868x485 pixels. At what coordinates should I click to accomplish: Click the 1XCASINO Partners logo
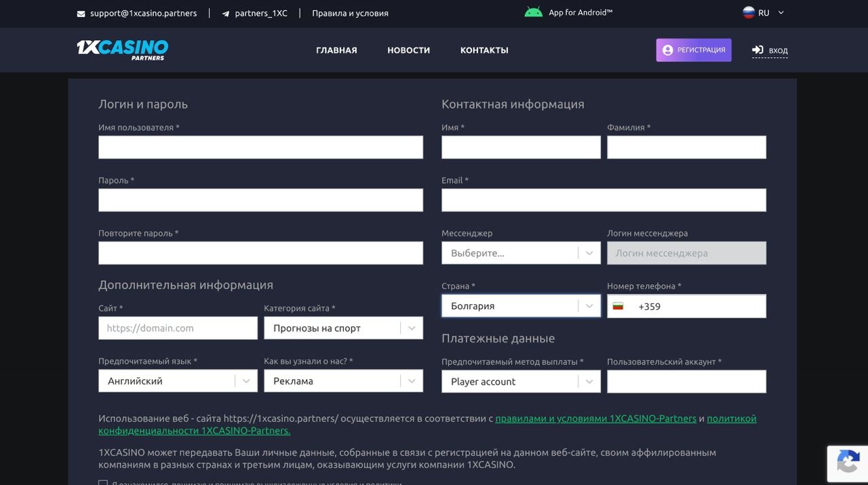pos(121,50)
